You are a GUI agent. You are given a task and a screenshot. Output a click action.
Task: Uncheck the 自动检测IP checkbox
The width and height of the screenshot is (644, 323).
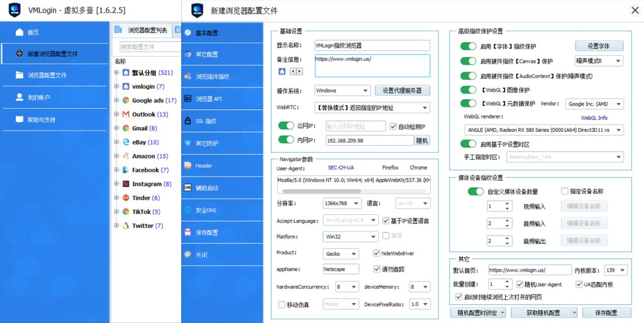click(x=393, y=126)
